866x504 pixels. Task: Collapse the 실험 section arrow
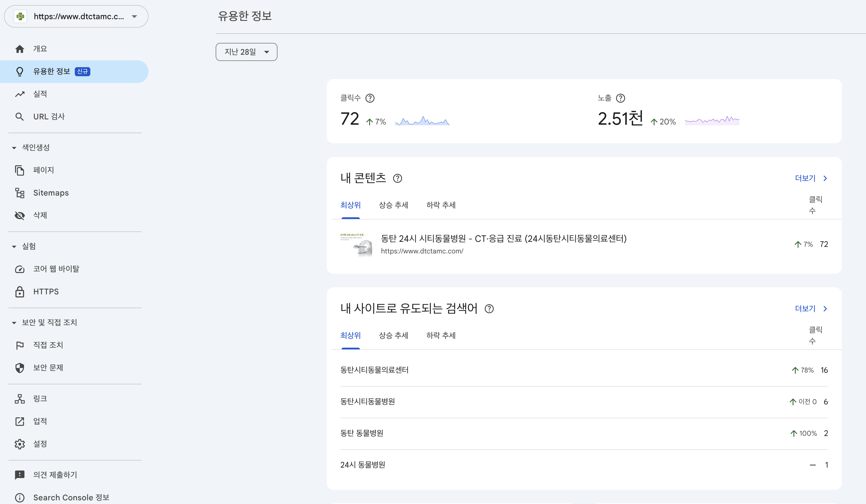[x=14, y=246]
